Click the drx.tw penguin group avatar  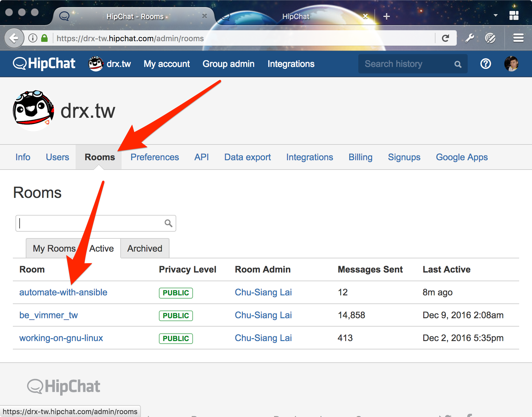[x=33, y=111]
